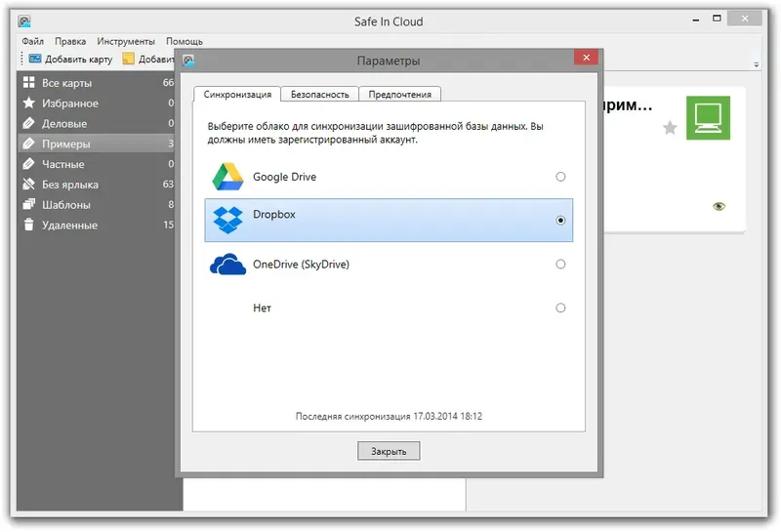
Task: Click the crossed tag icon beside Без ярлыка
Action: (x=29, y=184)
